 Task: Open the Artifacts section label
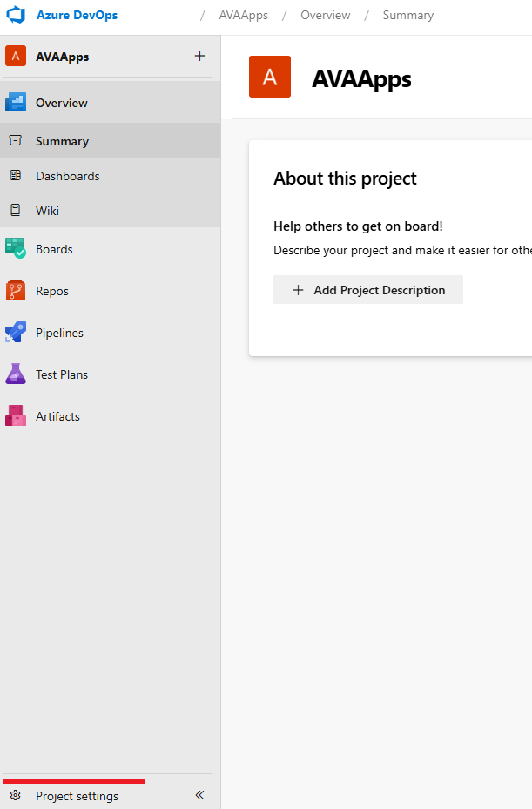point(57,416)
